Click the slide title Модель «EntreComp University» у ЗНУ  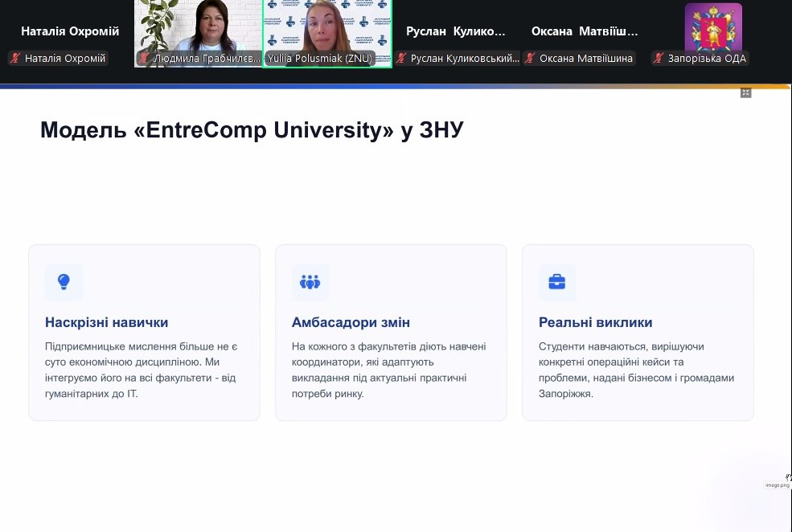click(252, 129)
